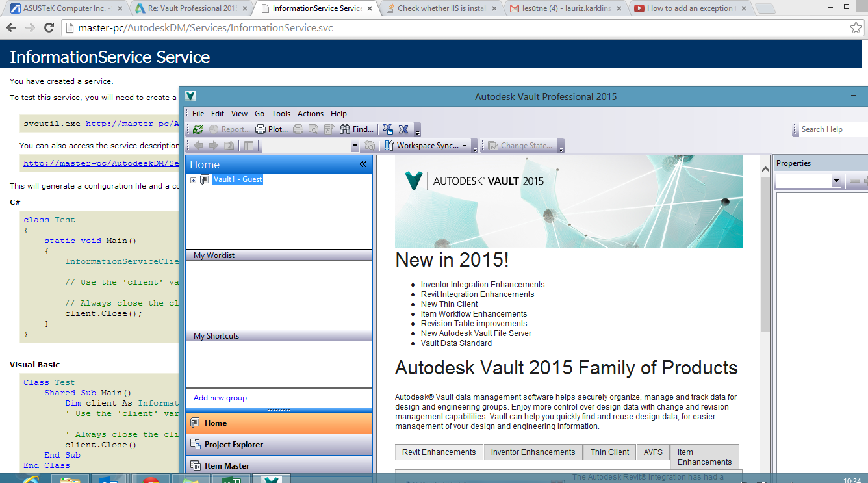Open overflow arrow after Change State toolbar
The height and width of the screenshot is (483, 868).
coord(561,147)
